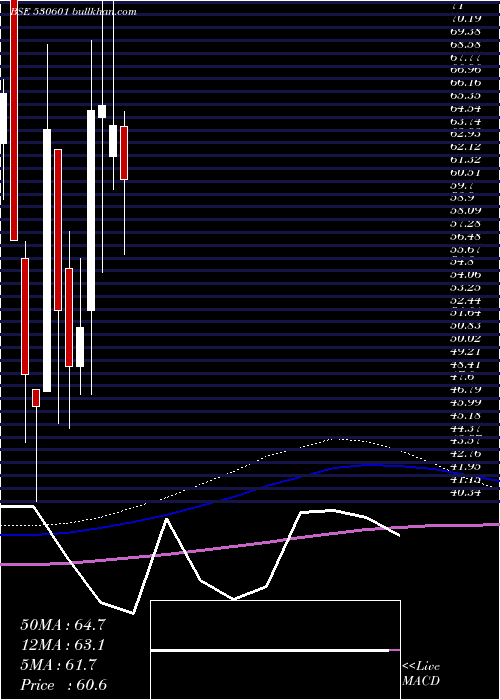This screenshot has width=500, height=700.
Task: Select the 57.28 price label
Action: click(465, 224)
